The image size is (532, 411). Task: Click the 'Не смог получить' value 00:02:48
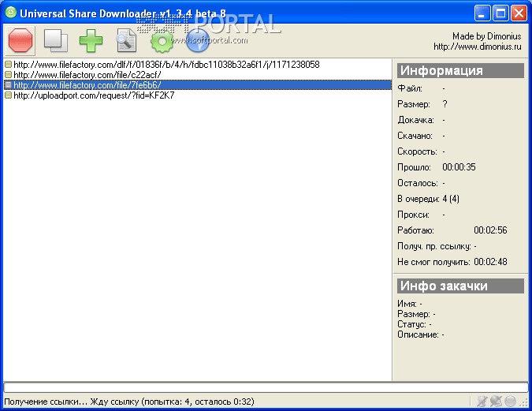[x=490, y=262]
